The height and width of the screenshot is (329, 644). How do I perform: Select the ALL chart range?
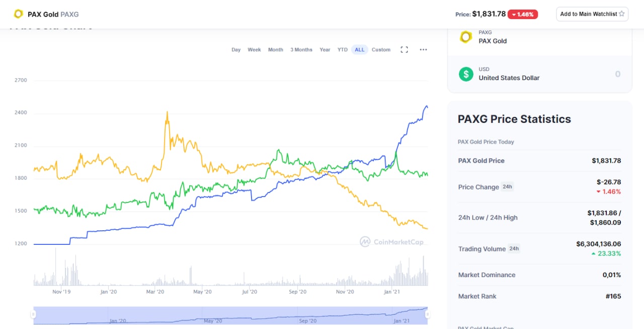point(360,50)
